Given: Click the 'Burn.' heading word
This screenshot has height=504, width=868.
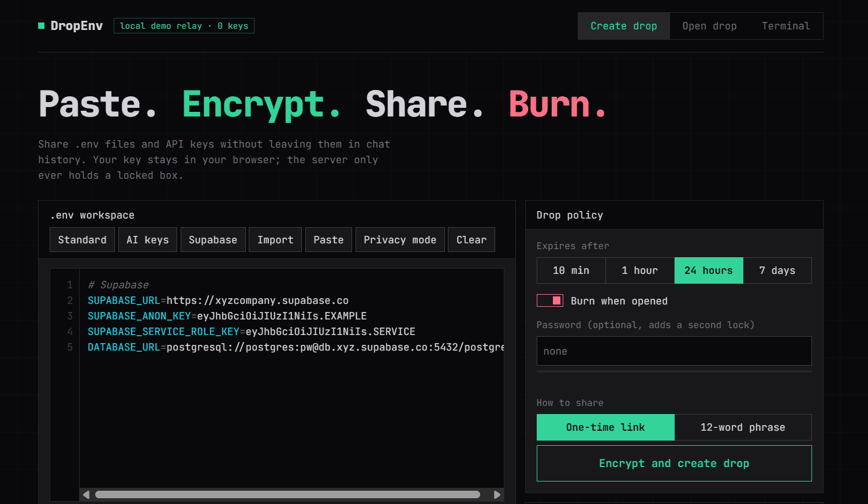Looking at the screenshot, I should pyautogui.click(x=558, y=104).
